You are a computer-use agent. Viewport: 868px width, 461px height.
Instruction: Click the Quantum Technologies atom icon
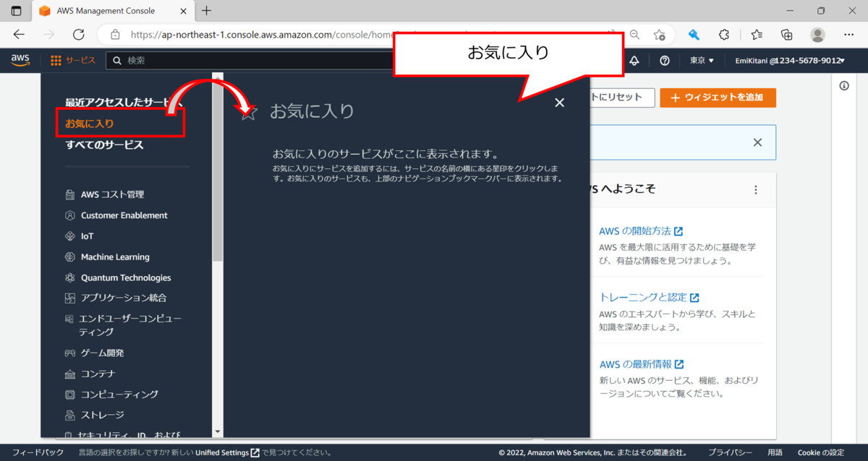70,277
